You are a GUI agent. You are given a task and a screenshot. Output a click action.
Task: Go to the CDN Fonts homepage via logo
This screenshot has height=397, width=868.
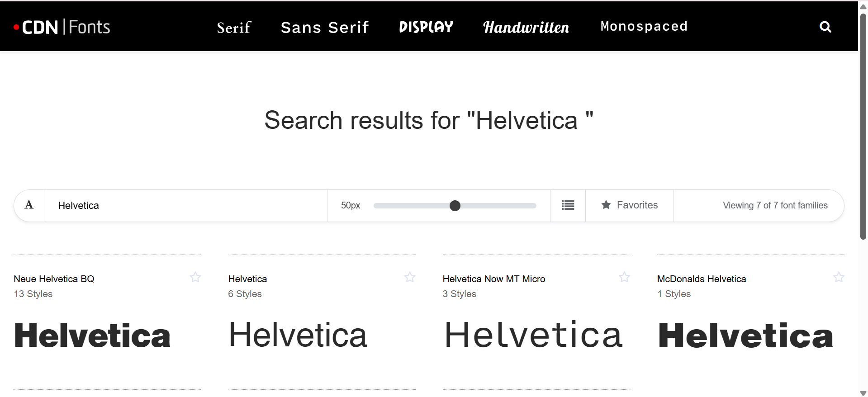coord(62,27)
